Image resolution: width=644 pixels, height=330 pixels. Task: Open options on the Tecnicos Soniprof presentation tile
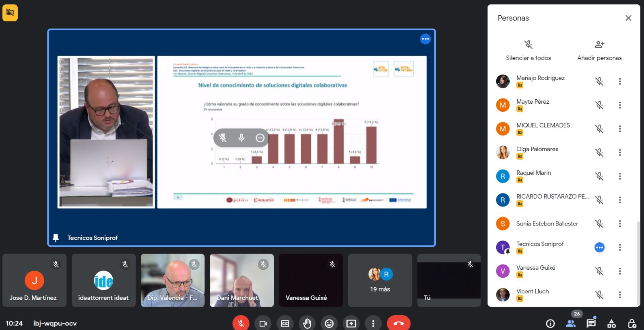click(425, 39)
